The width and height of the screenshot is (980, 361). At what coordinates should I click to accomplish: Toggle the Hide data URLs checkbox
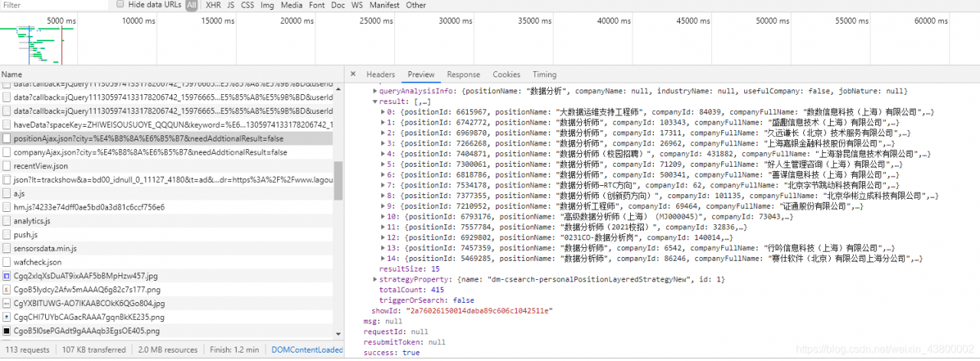(120, 5)
